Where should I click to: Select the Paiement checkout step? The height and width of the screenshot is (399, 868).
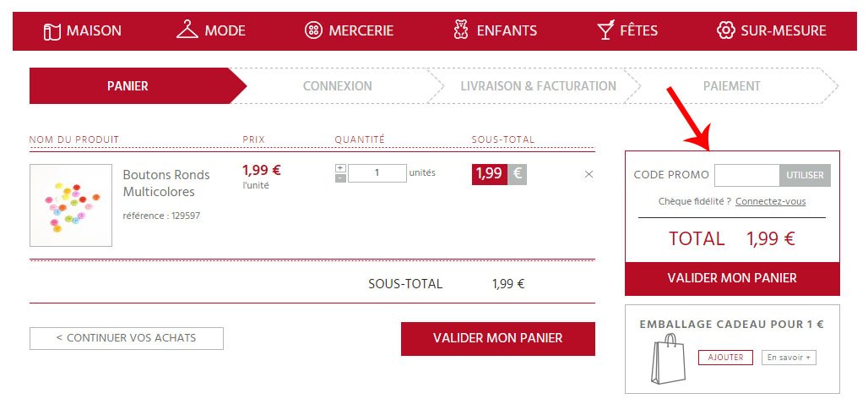pyautogui.click(x=732, y=86)
